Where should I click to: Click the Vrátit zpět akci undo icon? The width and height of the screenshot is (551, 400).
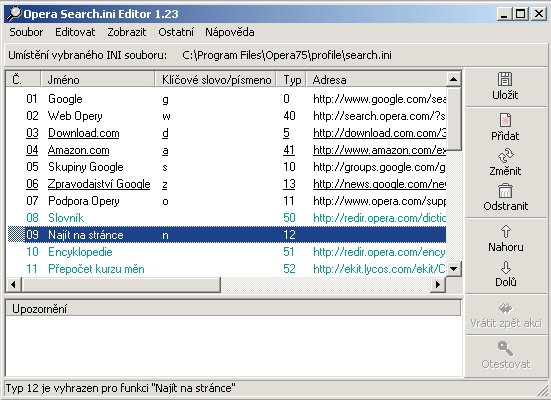506,308
